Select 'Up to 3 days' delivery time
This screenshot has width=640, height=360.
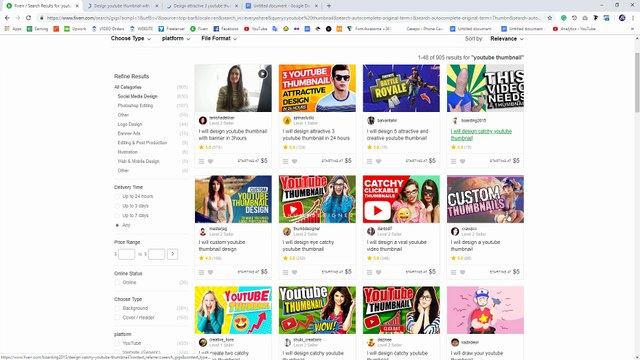[117, 206]
